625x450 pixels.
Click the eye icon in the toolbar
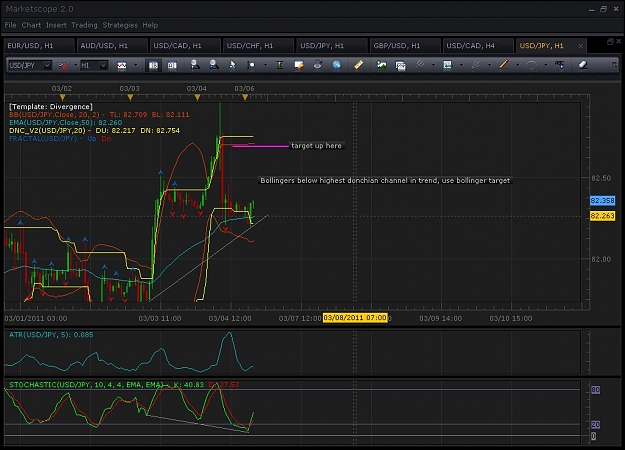[x=318, y=65]
